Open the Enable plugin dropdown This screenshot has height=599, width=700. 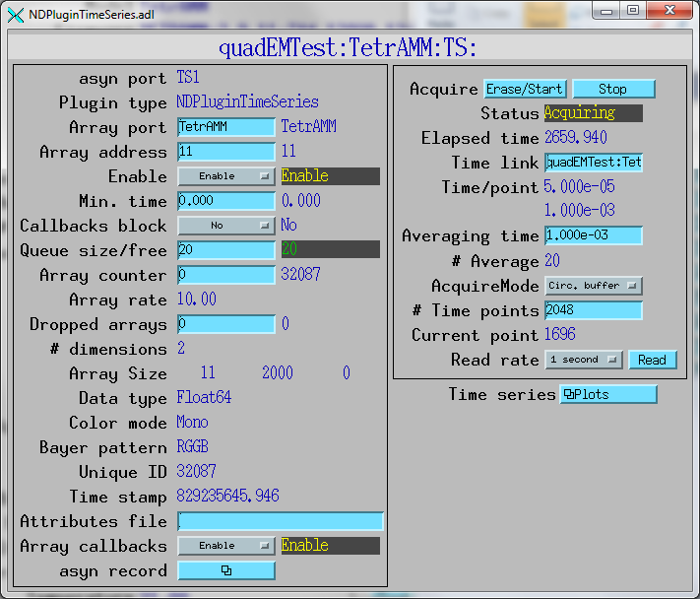pos(226,176)
